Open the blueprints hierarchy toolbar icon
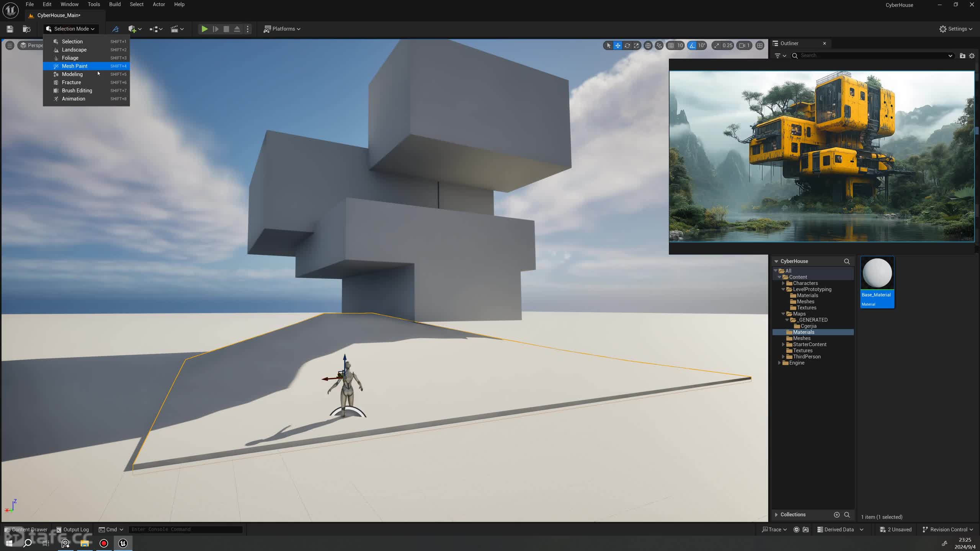Viewport: 980px width, 551px height. (156, 29)
